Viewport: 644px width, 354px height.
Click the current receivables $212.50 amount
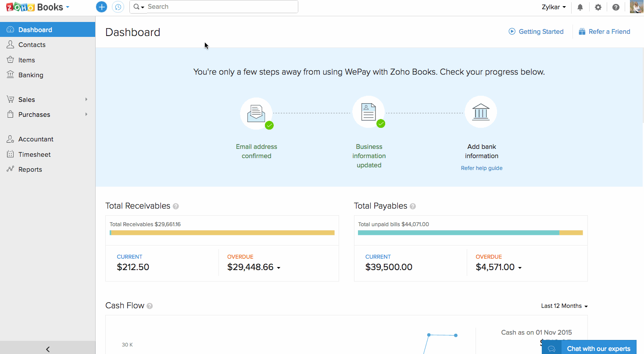[x=133, y=267]
